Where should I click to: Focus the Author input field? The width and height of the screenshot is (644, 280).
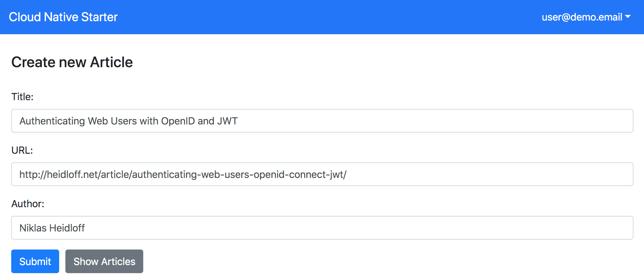[x=322, y=228]
